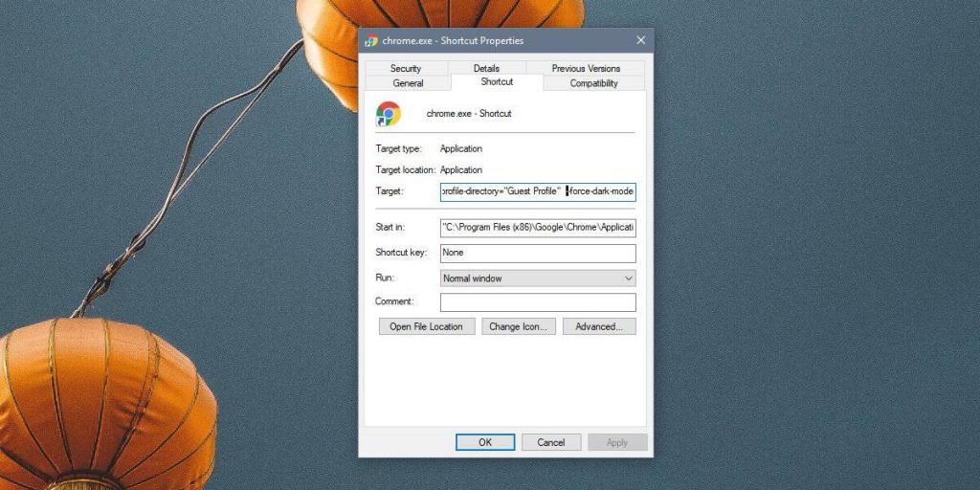This screenshot has height=490, width=980.
Task: Switch to the Compatibility tab
Action: pyautogui.click(x=593, y=83)
